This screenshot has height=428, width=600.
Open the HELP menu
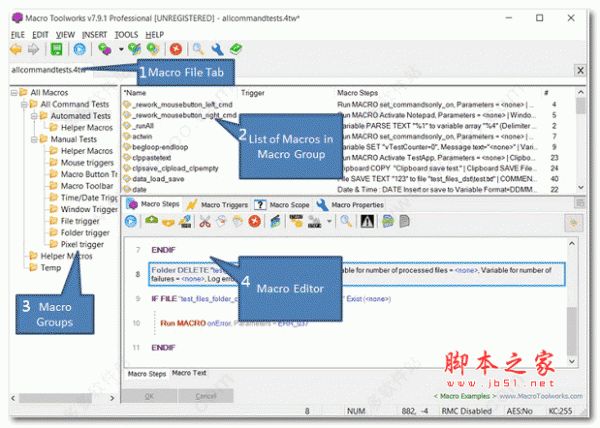click(x=155, y=35)
